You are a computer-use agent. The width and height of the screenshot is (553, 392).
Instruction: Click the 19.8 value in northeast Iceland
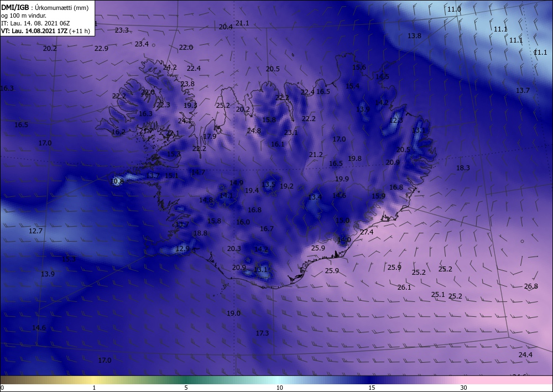pyautogui.click(x=354, y=159)
